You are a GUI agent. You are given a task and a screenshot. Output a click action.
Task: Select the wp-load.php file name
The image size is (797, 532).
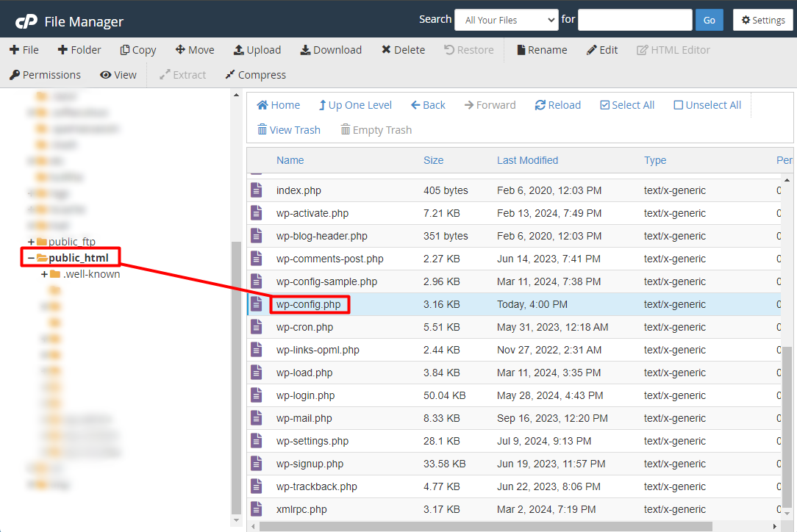tap(304, 373)
